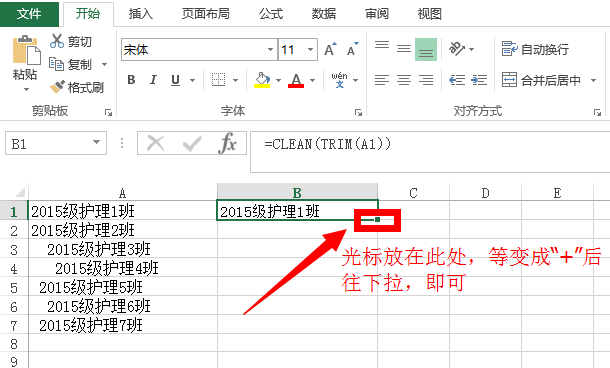Image resolution: width=610 pixels, height=368 pixels.
Task: Click the red font color A swatch
Action: point(296,80)
